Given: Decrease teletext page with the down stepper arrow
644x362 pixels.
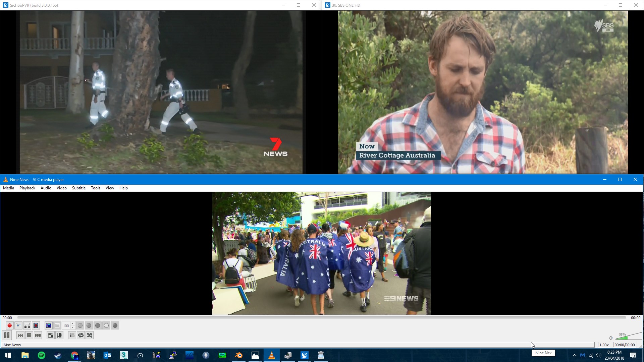Looking at the screenshot, I should 72,327.
